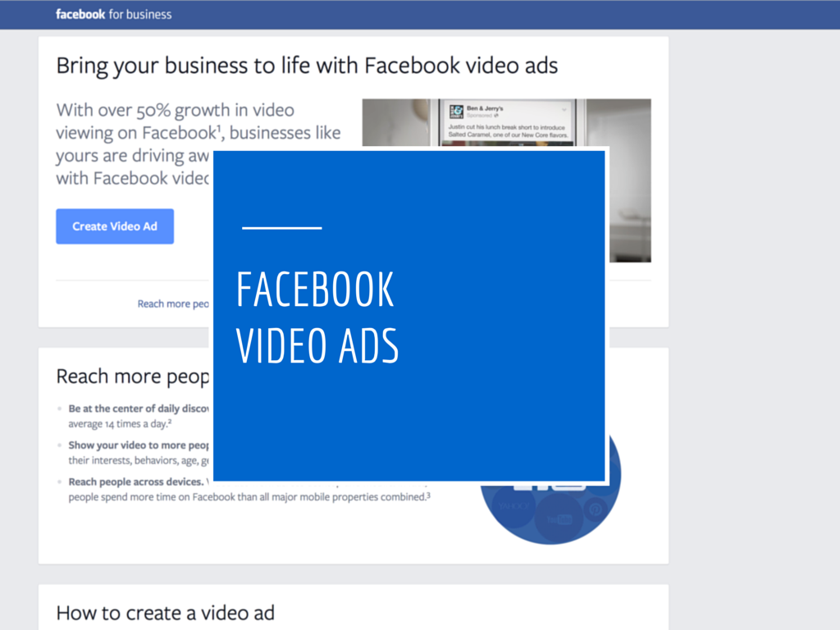Click the globe icon beside Sponsored
The width and height of the screenshot is (840, 630).
pos(496,115)
